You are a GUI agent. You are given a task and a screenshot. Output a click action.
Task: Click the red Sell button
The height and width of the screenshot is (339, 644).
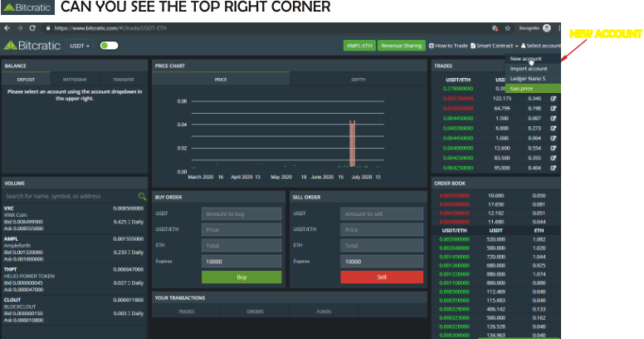pyautogui.click(x=382, y=277)
